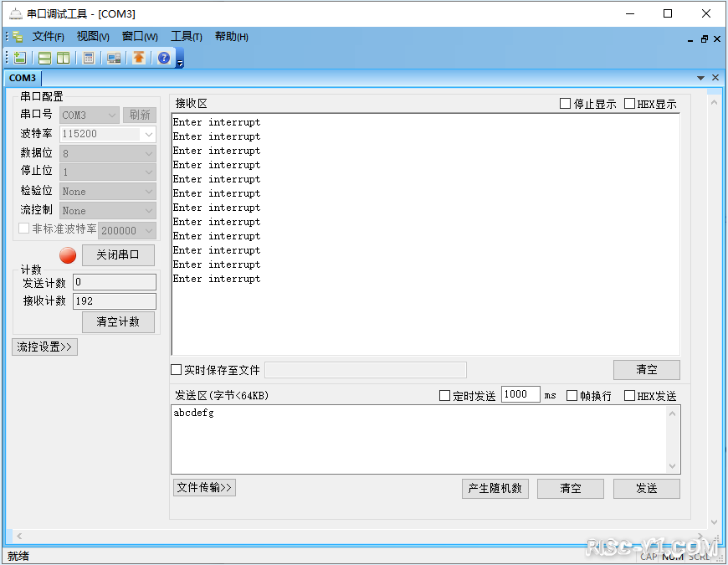728x565 pixels.
Task: Open the 检验位 None dropdown
Action: (108, 192)
